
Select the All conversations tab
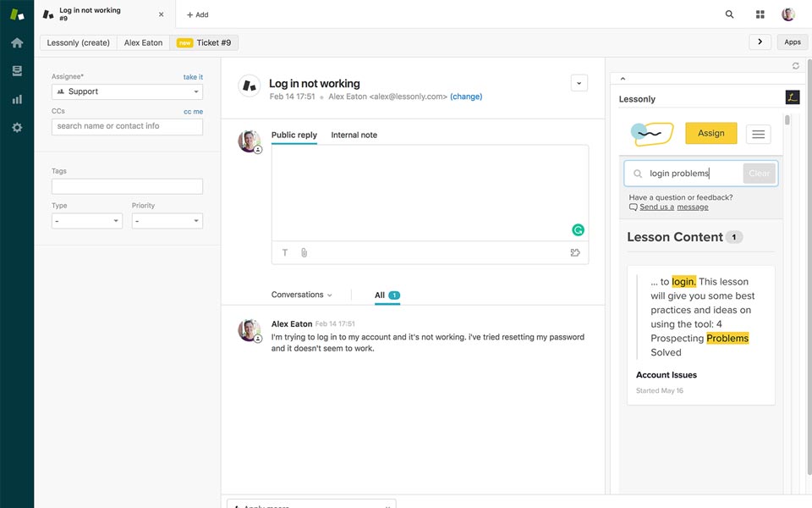(387, 295)
